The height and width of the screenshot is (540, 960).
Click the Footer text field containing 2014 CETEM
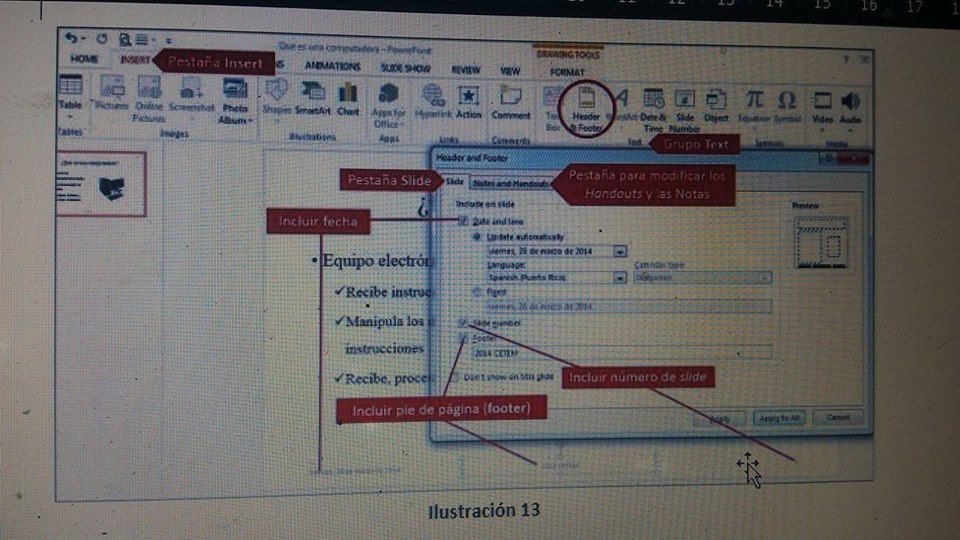[621, 353]
